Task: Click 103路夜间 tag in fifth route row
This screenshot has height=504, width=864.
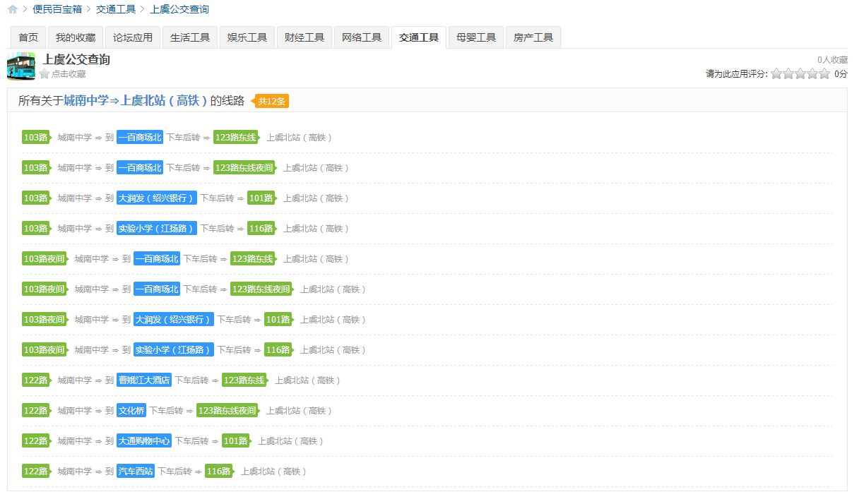Action: 45,259
